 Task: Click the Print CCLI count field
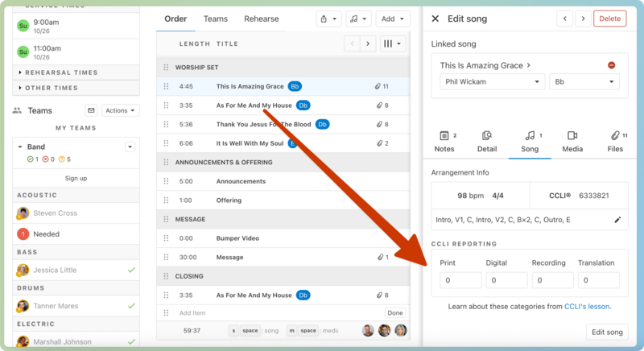(x=460, y=280)
